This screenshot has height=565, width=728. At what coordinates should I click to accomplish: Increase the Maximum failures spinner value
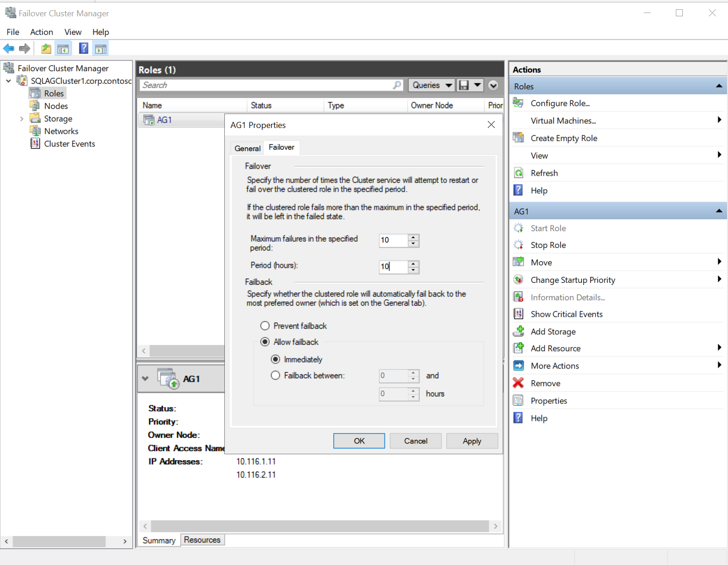[413, 237]
